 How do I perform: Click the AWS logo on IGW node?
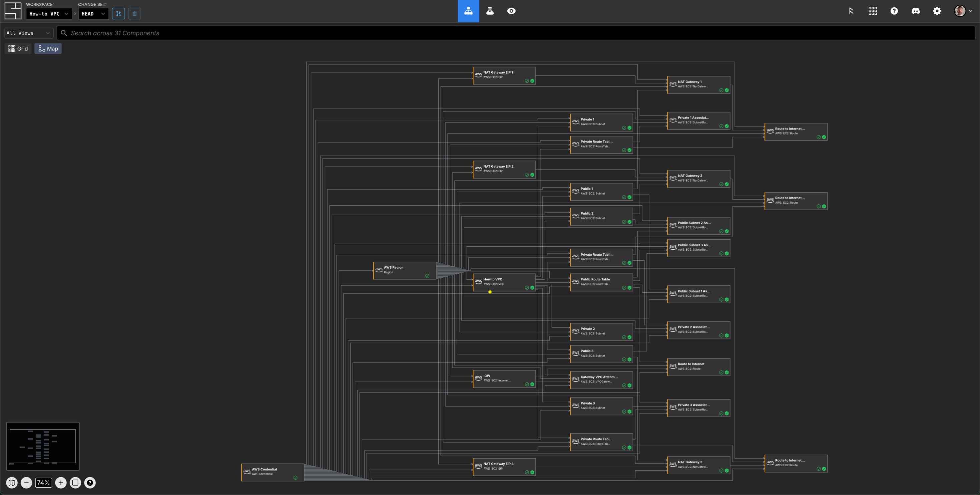click(478, 378)
